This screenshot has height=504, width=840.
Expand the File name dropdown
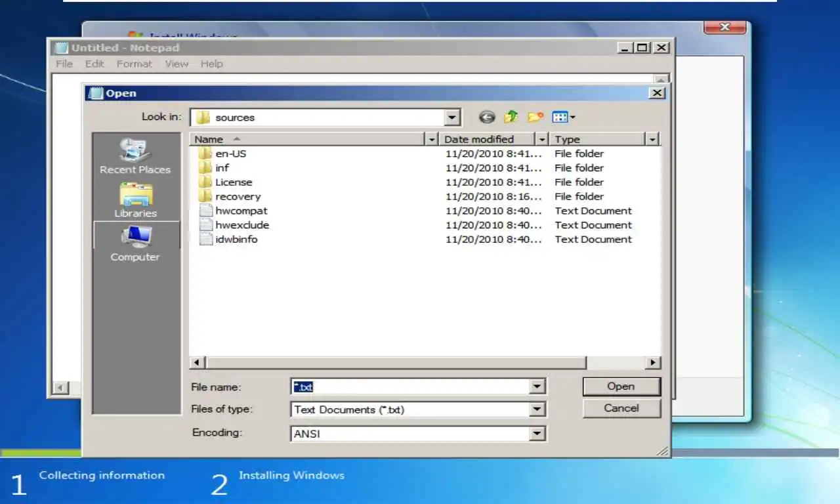537,387
